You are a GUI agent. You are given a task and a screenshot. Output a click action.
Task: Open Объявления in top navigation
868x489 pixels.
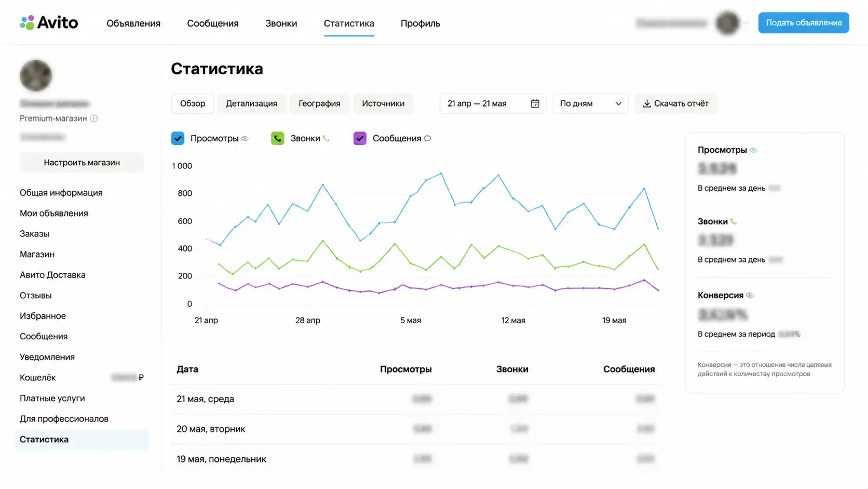coord(133,23)
